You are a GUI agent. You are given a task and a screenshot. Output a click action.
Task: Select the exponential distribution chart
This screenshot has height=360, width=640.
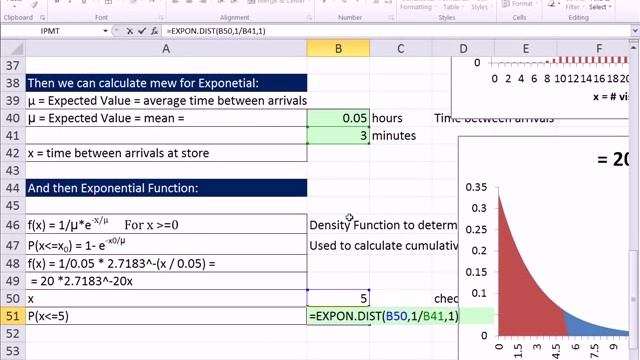tap(544, 248)
